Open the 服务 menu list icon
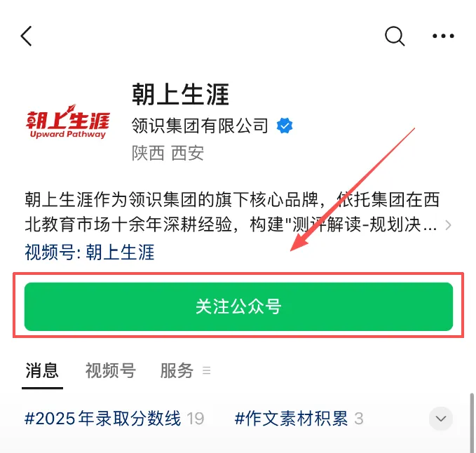 point(206,370)
